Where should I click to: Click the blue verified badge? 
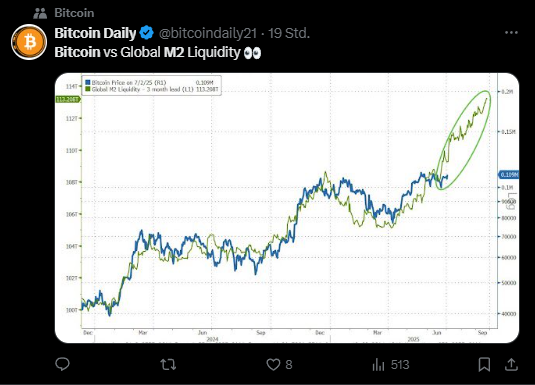pos(147,33)
